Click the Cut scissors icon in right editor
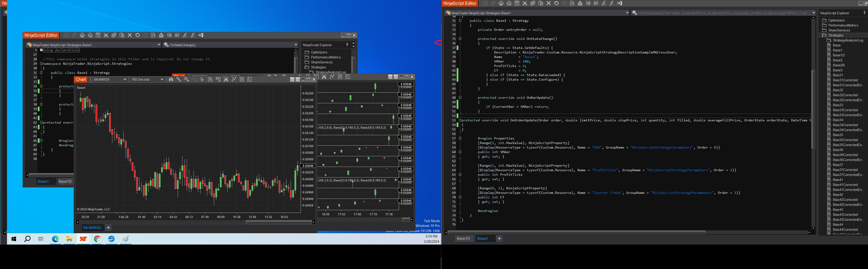 point(525,3)
